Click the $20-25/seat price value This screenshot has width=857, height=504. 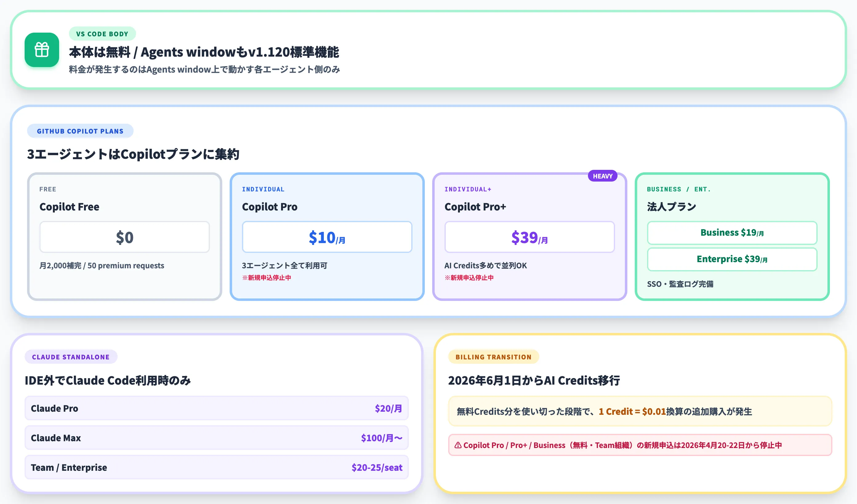click(x=377, y=467)
